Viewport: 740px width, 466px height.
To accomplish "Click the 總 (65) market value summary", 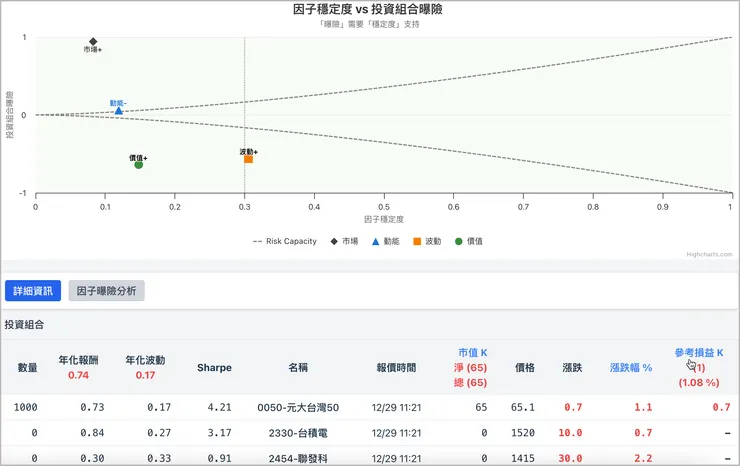I will pyautogui.click(x=471, y=382).
